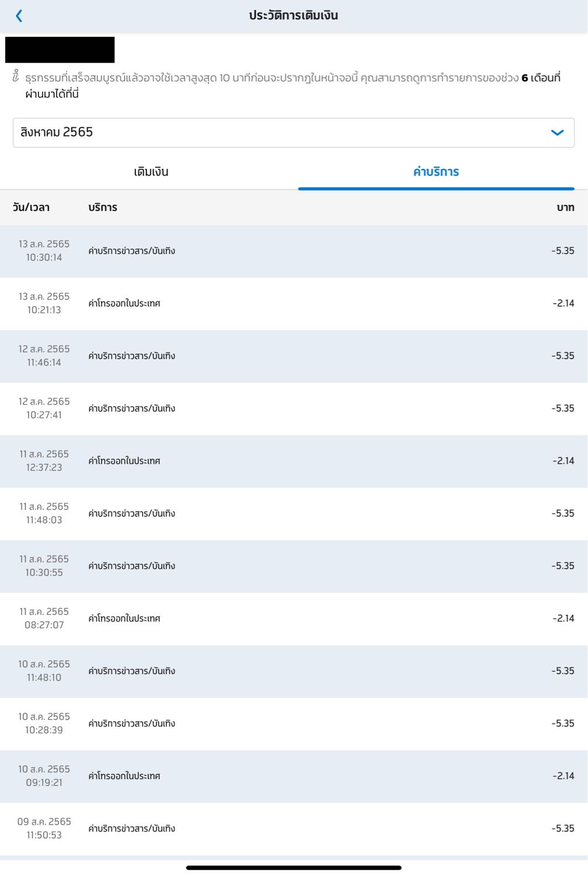Screen dimensions: 588x876
Task: Click the blue chevron in month selector
Action: pyautogui.click(x=557, y=133)
